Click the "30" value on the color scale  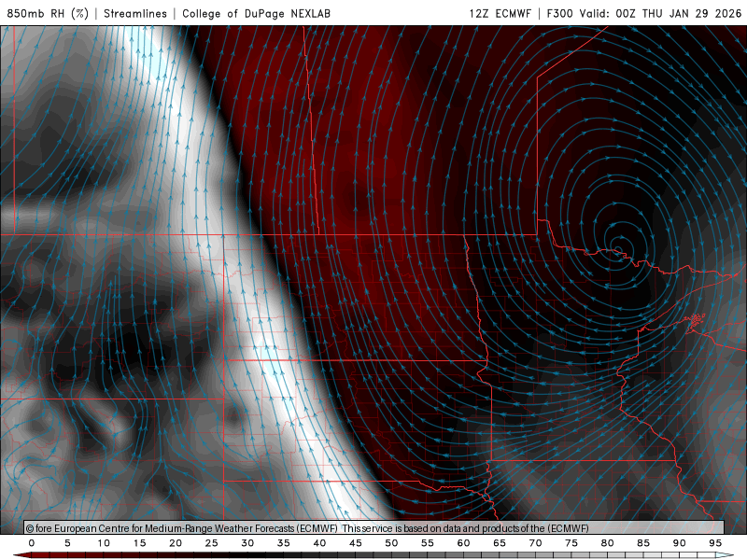247,543
